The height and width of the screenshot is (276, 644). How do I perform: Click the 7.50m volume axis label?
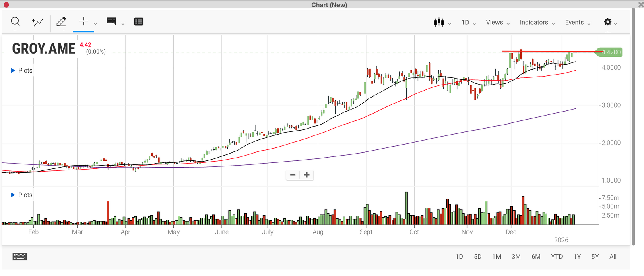pyautogui.click(x=611, y=198)
